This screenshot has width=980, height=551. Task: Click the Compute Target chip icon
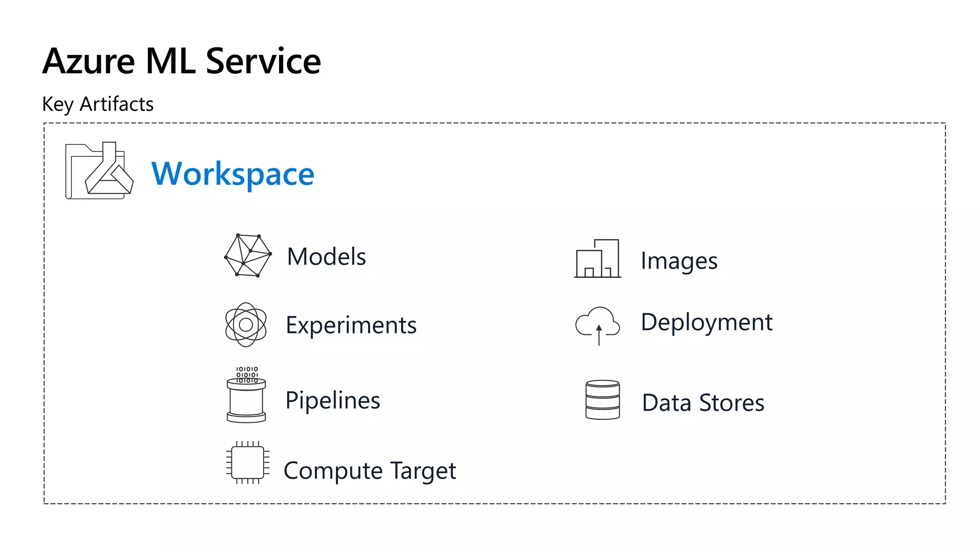point(247,463)
